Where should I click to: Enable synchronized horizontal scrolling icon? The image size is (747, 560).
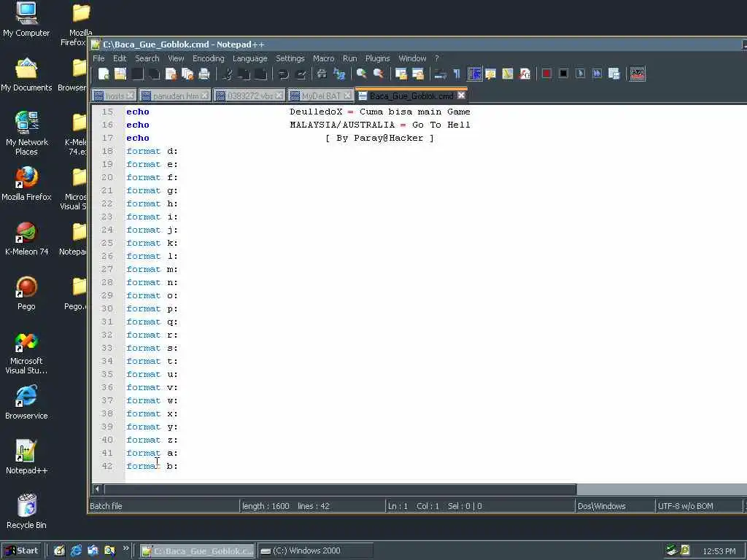click(418, 74)
